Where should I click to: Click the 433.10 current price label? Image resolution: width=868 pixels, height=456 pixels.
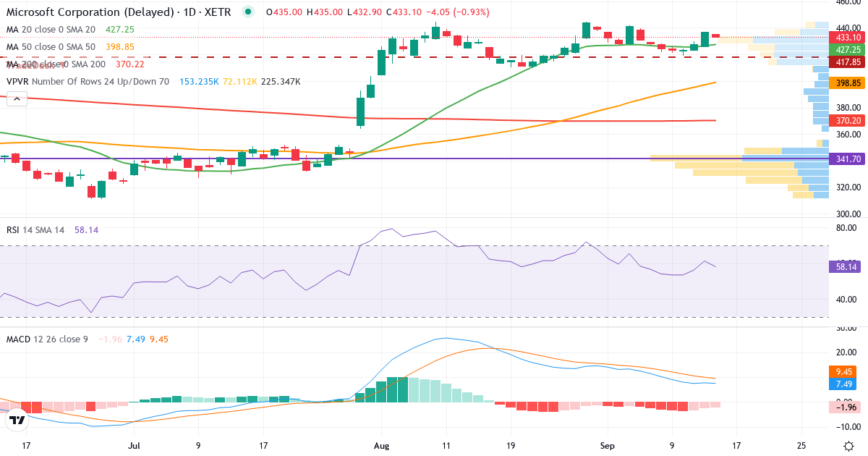coord(847,38)
